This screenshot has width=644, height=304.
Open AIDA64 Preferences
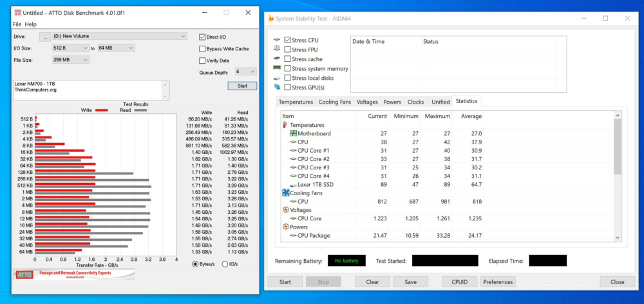(x=498, y=282)
